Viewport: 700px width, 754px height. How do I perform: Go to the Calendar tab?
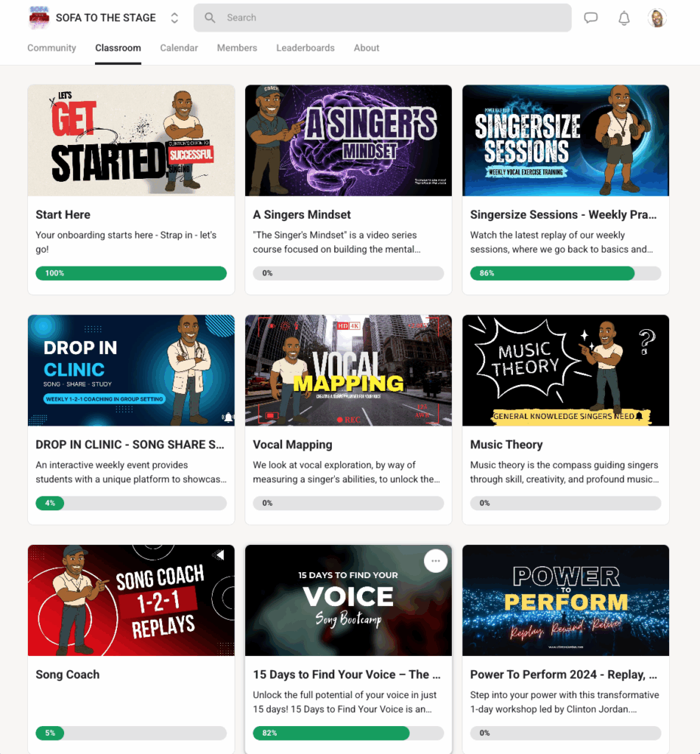(x=179, y=48)
